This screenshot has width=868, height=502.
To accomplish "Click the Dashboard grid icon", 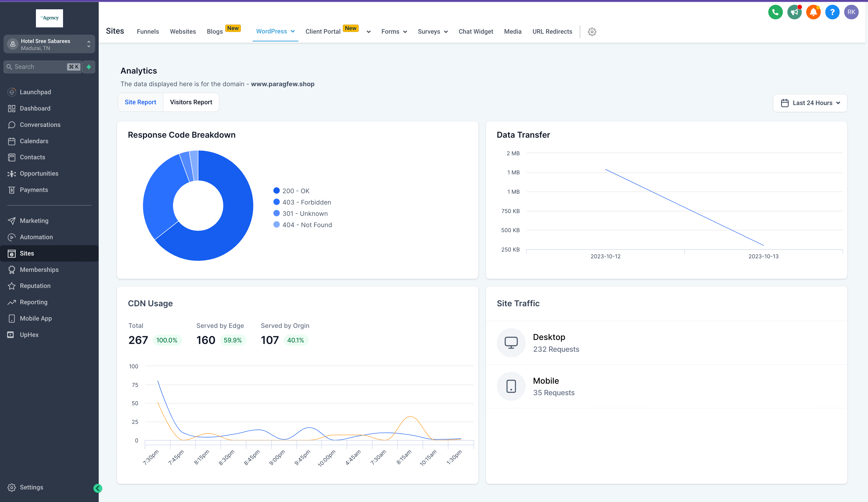I will pos(12,109).
